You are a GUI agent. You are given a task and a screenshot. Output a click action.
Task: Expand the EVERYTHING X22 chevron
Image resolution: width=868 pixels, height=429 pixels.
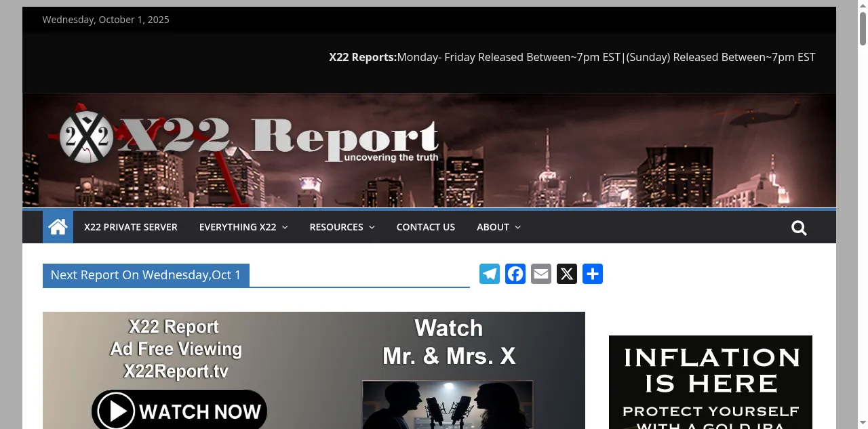pyautogui.click(x=285, y=227)
